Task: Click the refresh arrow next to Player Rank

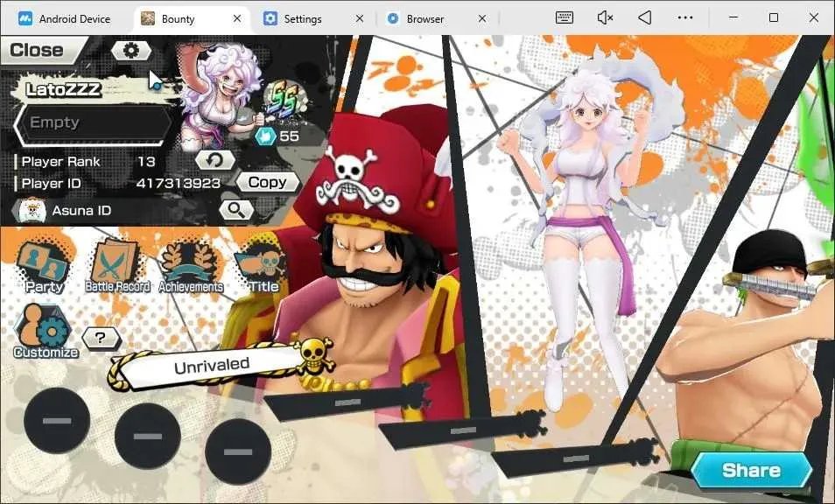Action: [x=214, y=159]
